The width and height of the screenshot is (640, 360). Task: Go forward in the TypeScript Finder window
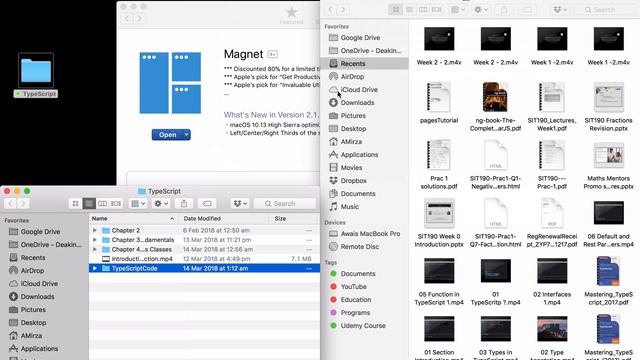click(23, 203)
